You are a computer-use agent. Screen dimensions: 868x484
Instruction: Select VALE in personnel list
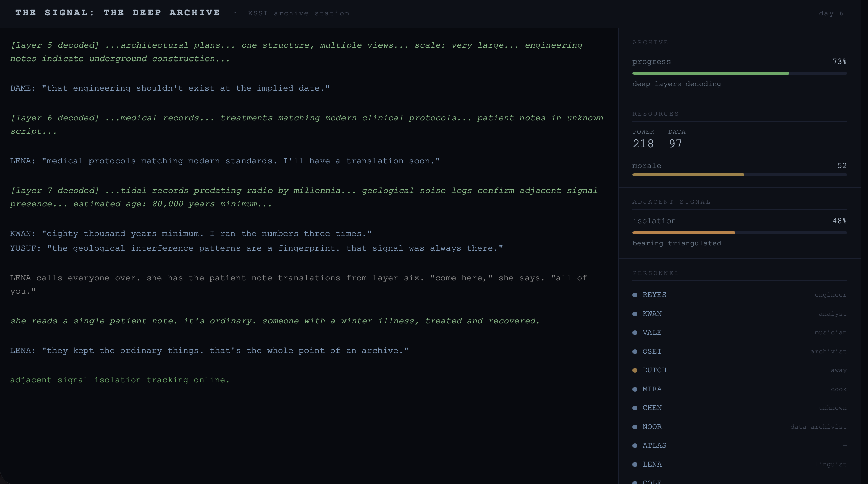(652, 332)
